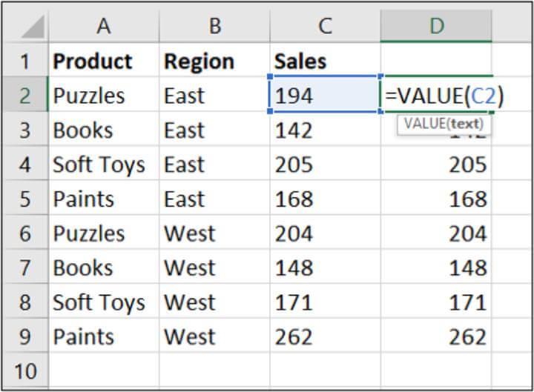Select cell C9 containing 262
Screen dimensions: 534x392
point(325,336)
